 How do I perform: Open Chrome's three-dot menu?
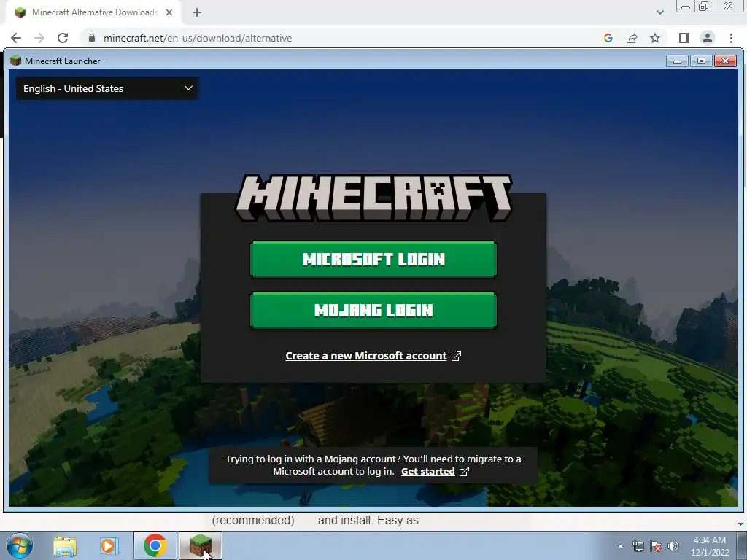pyautogui.click(x=731, y=38)
